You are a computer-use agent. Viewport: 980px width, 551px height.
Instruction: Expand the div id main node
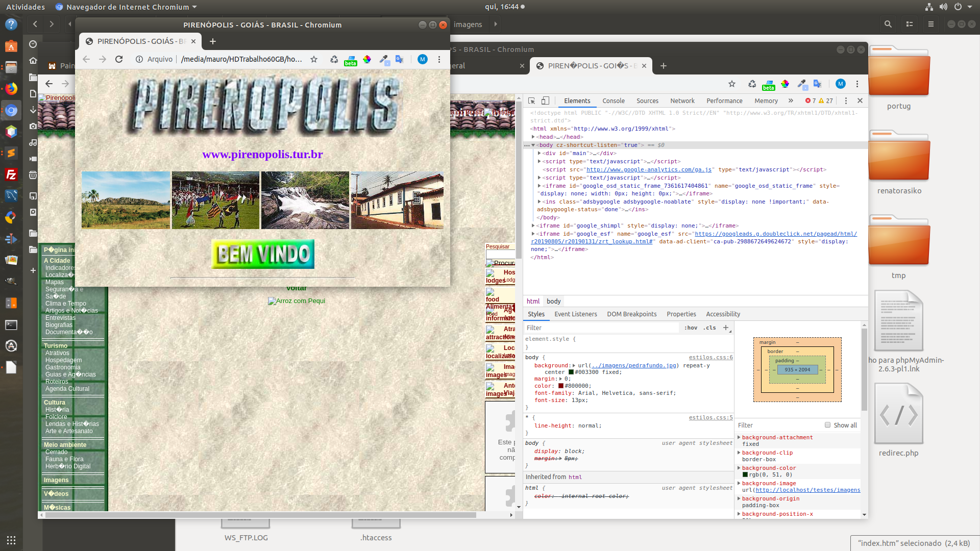click(x=539, y=153)
